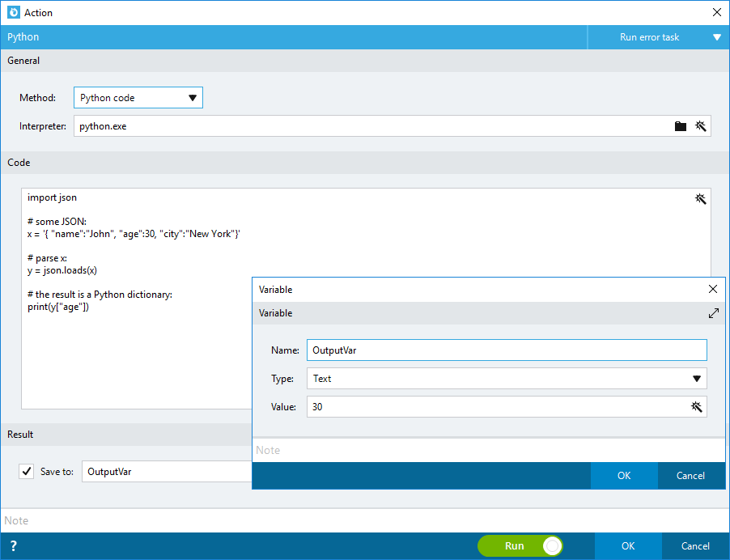Image resolution: width=730 pixels, height=560 pixels.
Task: Close the Variable popup with X icon
Action: click(x=712, y=289)
